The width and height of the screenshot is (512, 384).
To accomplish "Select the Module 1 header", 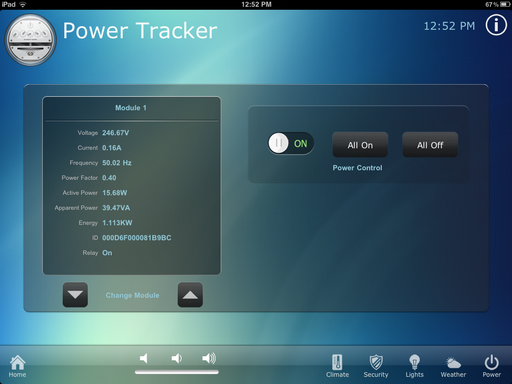I will point(131,108).
